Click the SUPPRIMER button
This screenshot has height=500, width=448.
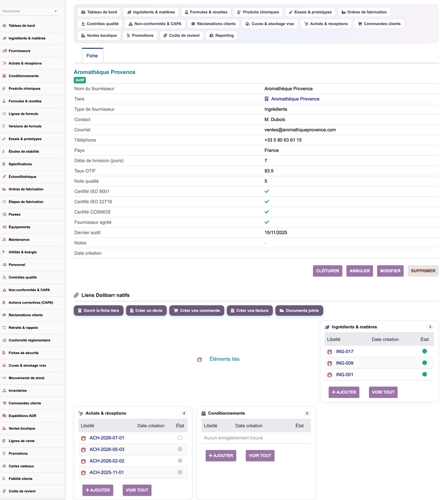pyautogui.click(x=423, y=271)
